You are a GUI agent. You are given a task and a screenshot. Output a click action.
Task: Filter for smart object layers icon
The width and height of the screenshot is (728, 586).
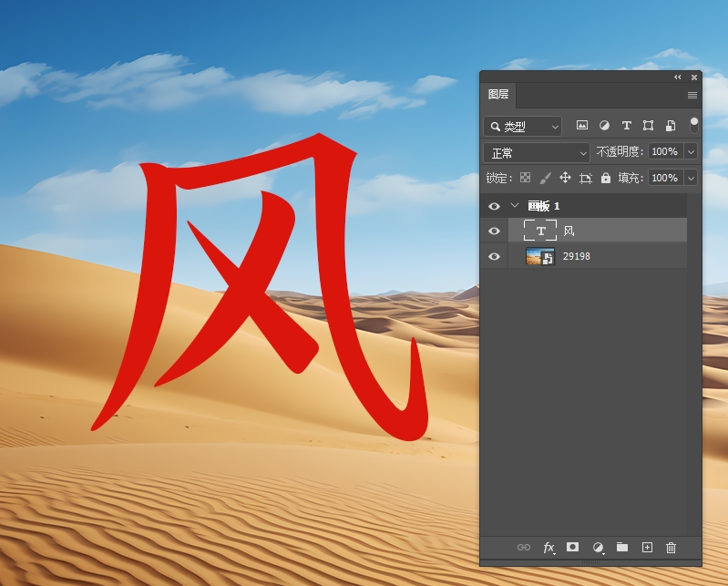point(671,126)
